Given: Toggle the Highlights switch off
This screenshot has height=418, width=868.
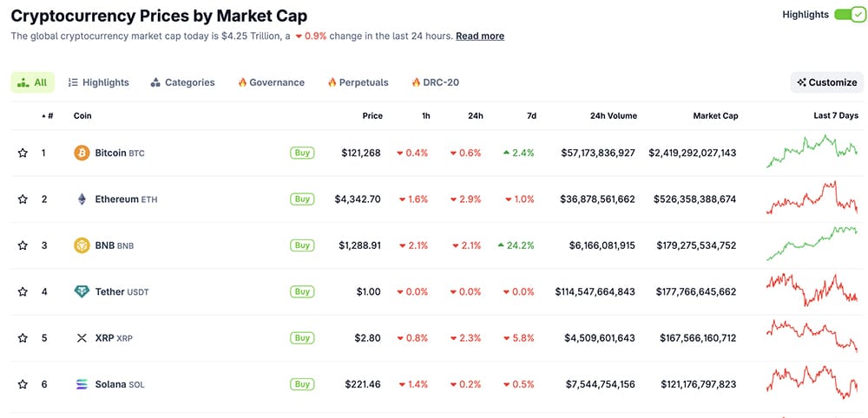Looking at the screenshot, I should pos(849,15).
